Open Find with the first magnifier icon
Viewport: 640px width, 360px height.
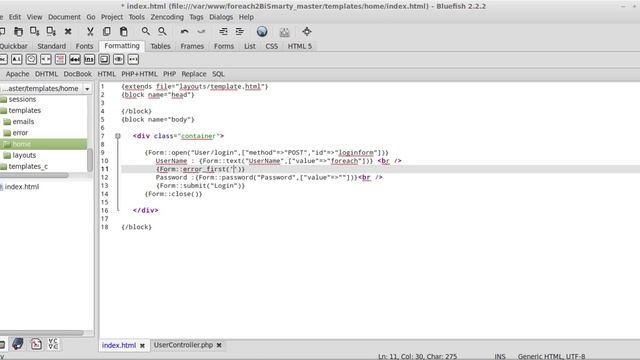tap(145, 31)
